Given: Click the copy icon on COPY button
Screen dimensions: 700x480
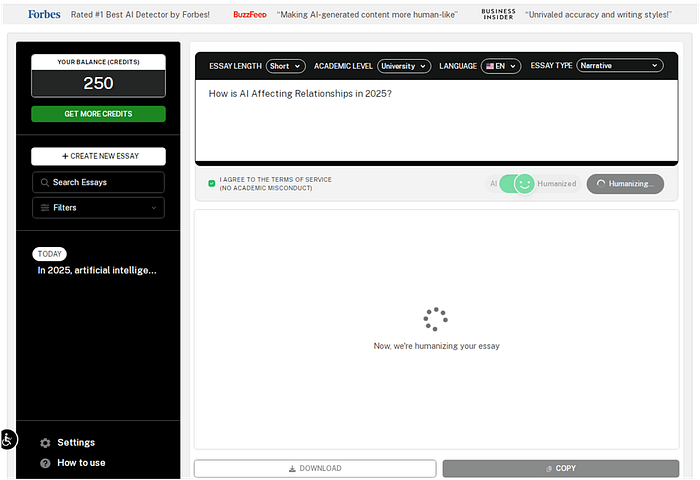Looking at the screenshot, I should click(549, 468).
